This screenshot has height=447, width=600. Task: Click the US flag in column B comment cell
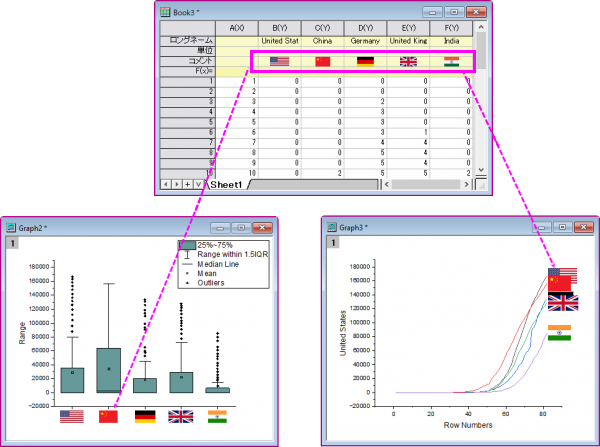279,61
